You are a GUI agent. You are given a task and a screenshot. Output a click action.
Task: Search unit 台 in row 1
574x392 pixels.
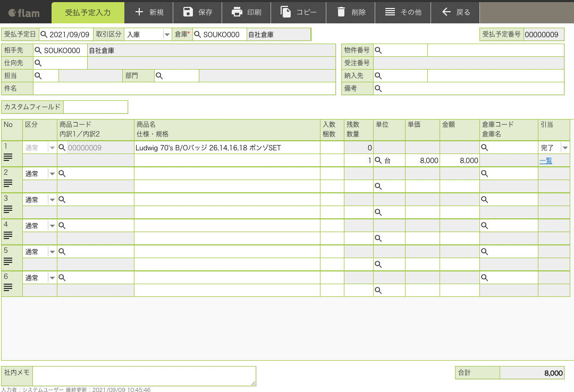pyautogui.click(x=378, y=160)
